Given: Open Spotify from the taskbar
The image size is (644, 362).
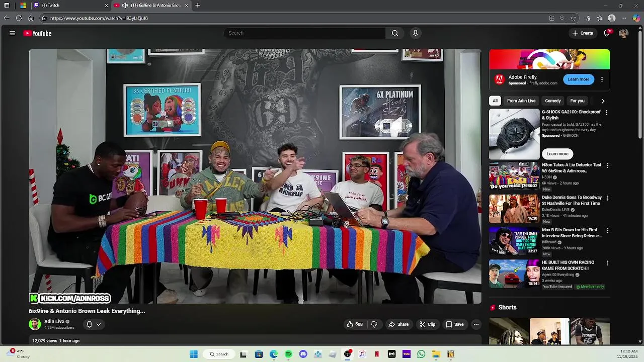Looking at the screenshot, I should click(x=288, y=354).
